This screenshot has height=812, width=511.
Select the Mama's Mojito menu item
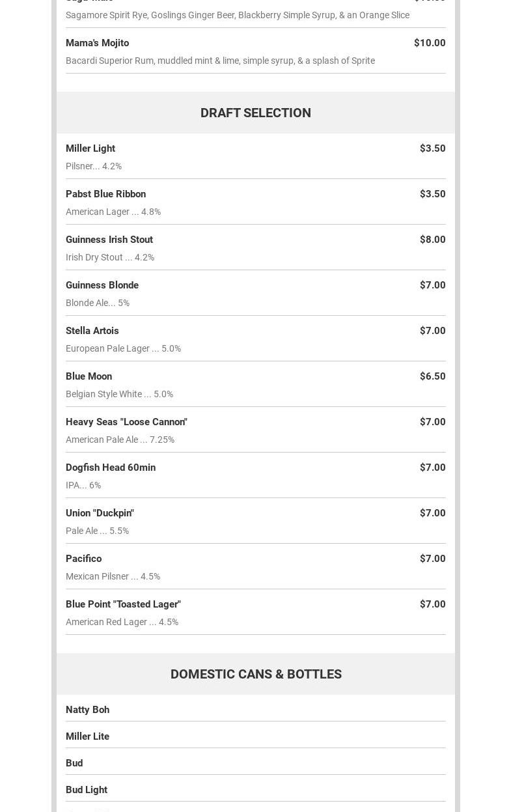[x=98, y=43]
